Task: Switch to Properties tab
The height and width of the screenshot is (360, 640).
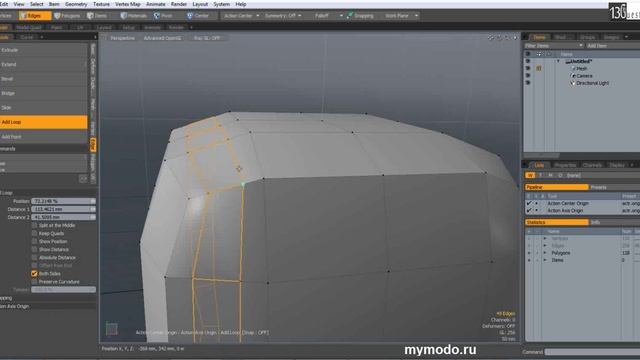Action: tap(565, 165)
